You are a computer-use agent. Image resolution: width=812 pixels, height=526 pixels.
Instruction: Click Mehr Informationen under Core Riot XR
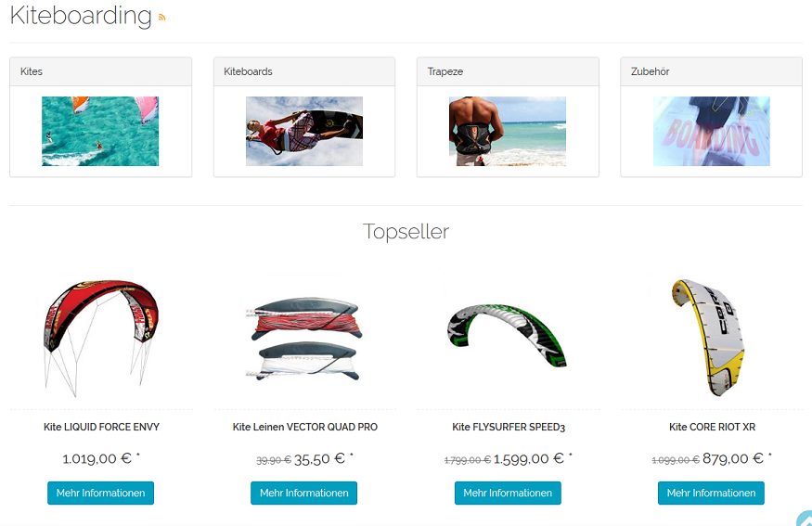tap(711, 493)
